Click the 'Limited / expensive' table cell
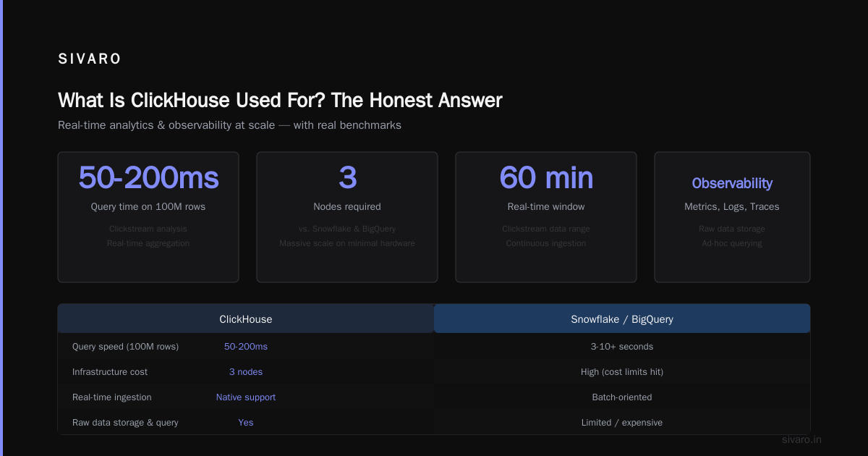Screen dimensions: 868x456 click(622, 423)
